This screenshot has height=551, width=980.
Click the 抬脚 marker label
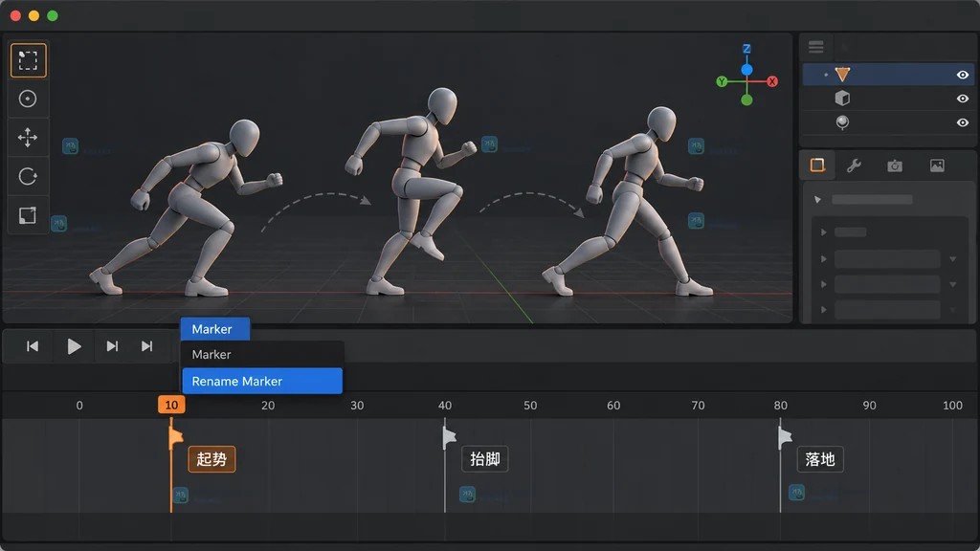485,459
